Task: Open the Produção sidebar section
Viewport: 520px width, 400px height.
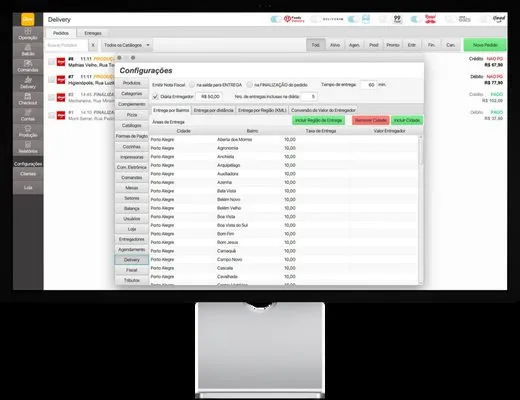Action: 28,132
